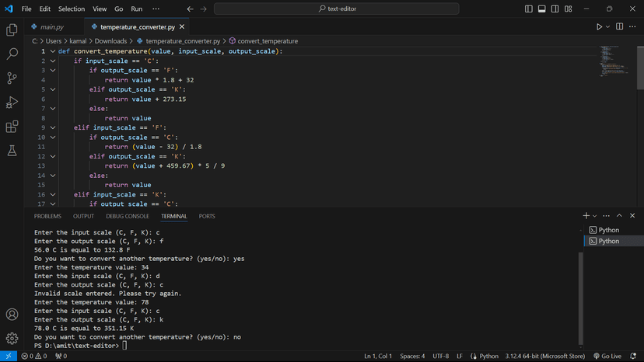Open editor More Actions ellipsis
This screenshot has width=644, height=362.
click(x=632, y=26)
